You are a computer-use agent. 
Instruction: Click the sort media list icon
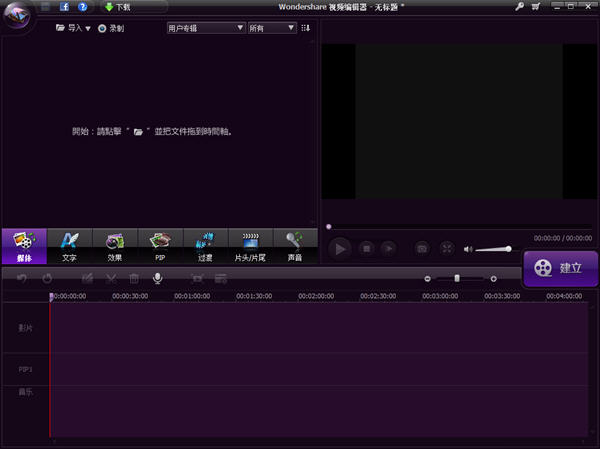305,28
